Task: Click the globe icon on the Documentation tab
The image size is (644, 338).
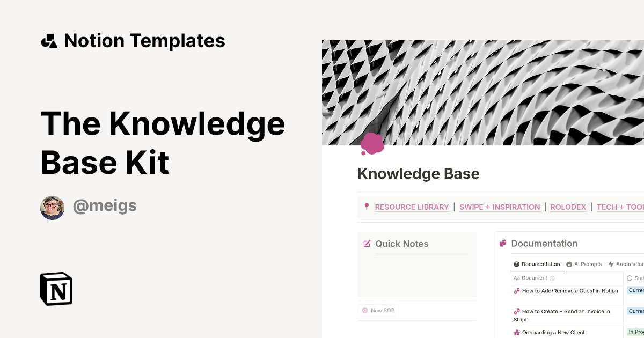Action: click(516, 264)
